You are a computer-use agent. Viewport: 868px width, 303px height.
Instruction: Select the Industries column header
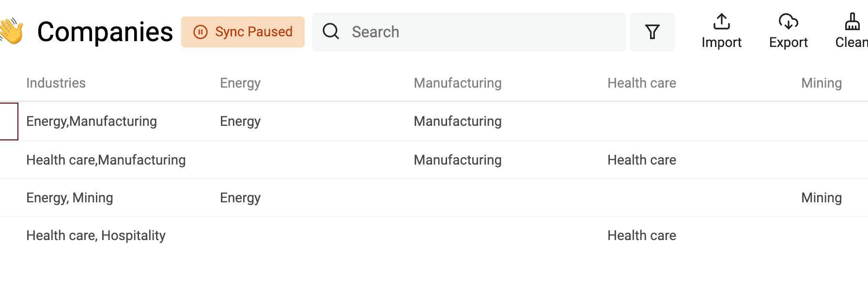click(x=56, y=83)
